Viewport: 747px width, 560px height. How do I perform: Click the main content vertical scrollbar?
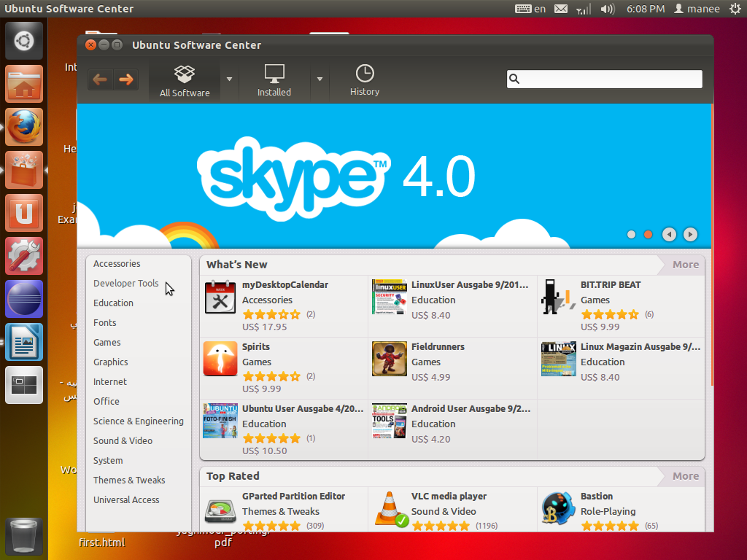pos(712,245)
